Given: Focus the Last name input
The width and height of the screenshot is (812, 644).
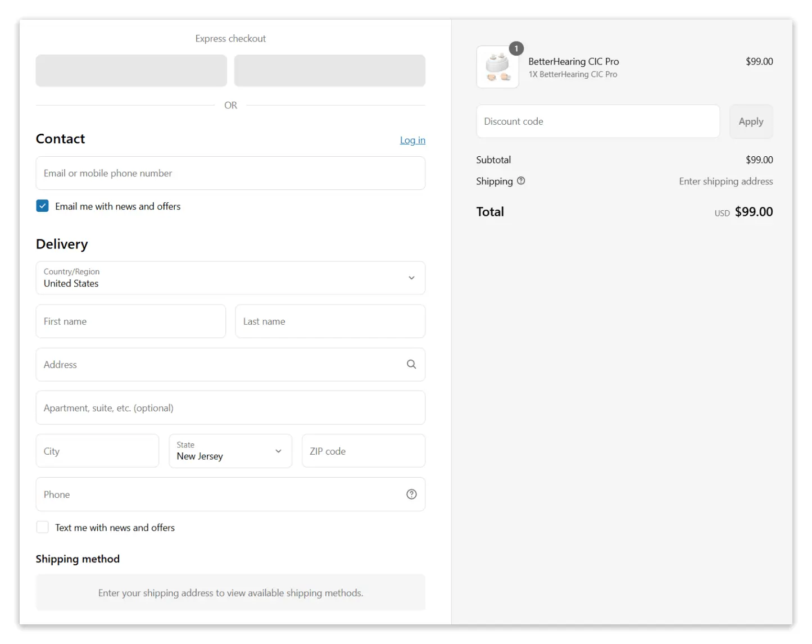Looking at the screenshot, I should [x=330, y=321].
